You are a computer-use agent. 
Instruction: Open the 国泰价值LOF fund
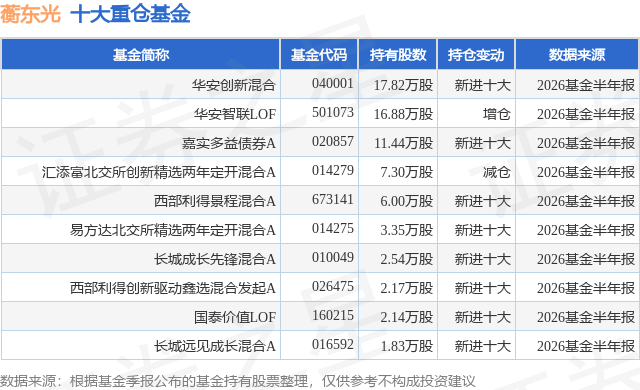pos(235,317)
